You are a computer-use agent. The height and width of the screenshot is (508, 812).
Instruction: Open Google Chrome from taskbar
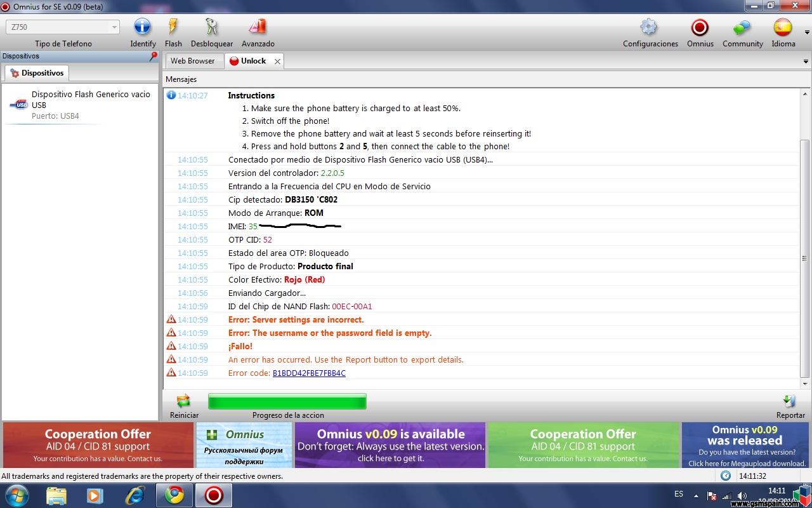pos(174,495)
